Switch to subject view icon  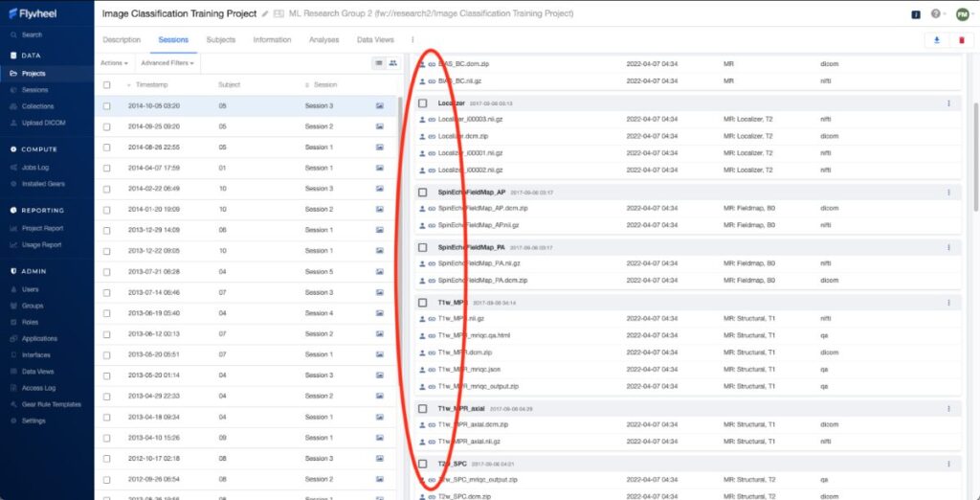click(392, 63)
